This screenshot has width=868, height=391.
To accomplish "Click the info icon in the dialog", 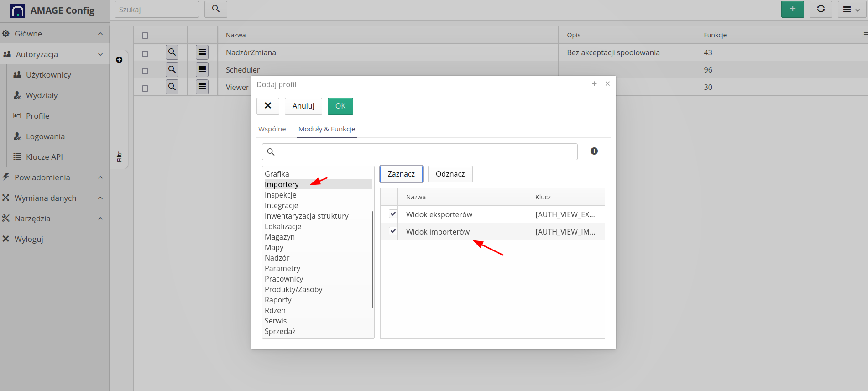I will click(594, 151).
